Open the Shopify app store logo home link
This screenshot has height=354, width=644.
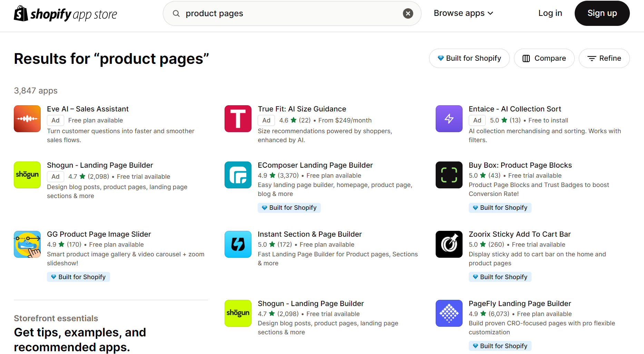pos(66,13)
